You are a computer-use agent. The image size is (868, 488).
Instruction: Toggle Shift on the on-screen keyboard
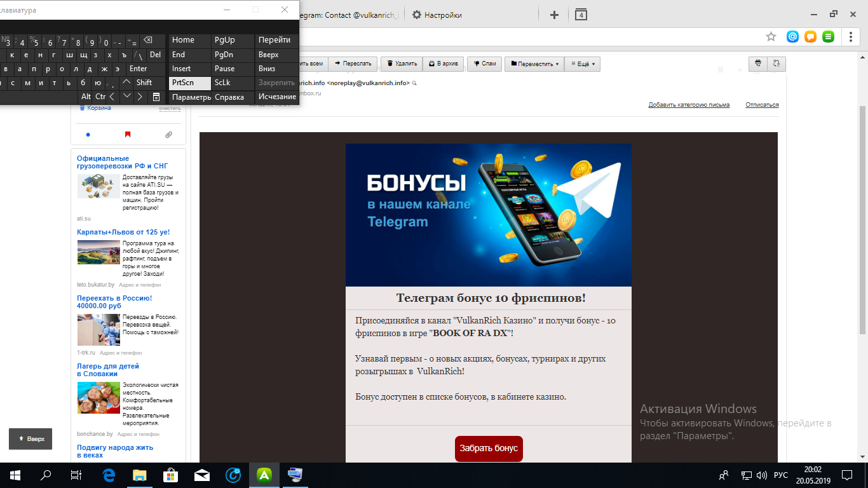pyautogui.click(x=151, y=83)
